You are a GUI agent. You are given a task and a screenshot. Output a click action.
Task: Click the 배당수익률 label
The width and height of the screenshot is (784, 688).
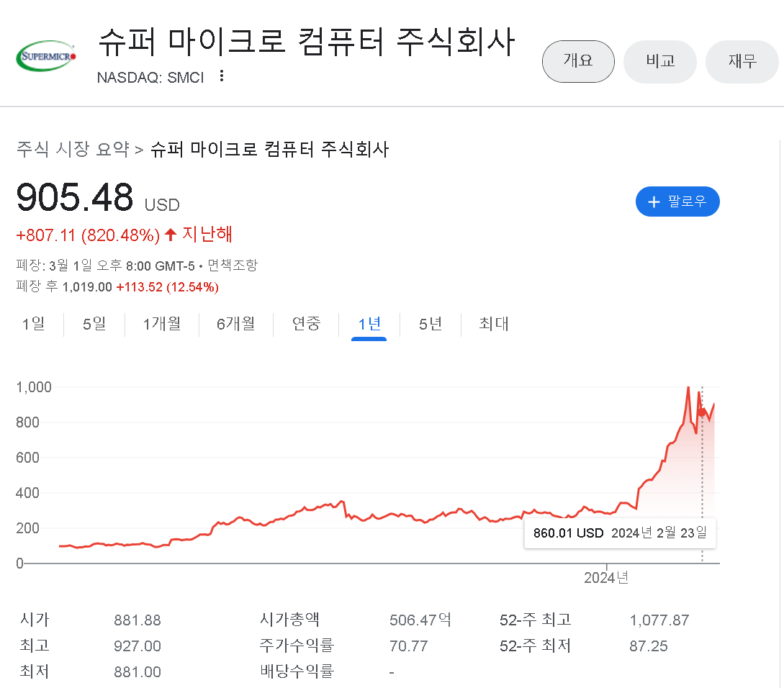(297, 671)
